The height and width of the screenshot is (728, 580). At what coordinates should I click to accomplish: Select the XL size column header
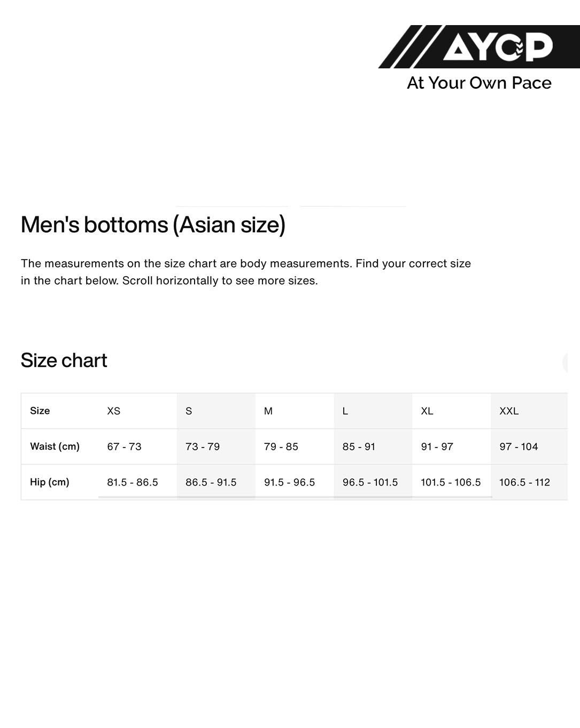(x=427, y=411)
